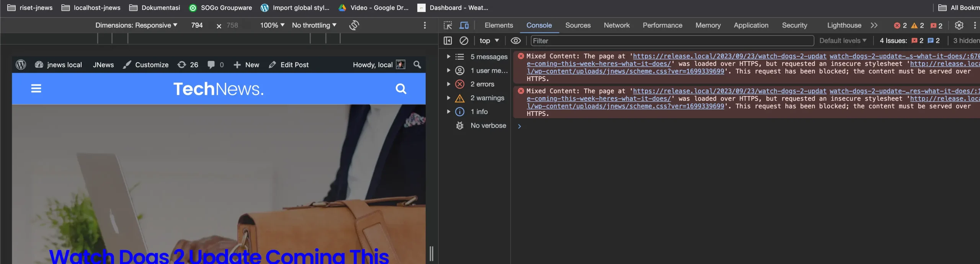Viewport: 980px width, 264px height.
Task: Switch to the Security tab
Action: point(795,25)
